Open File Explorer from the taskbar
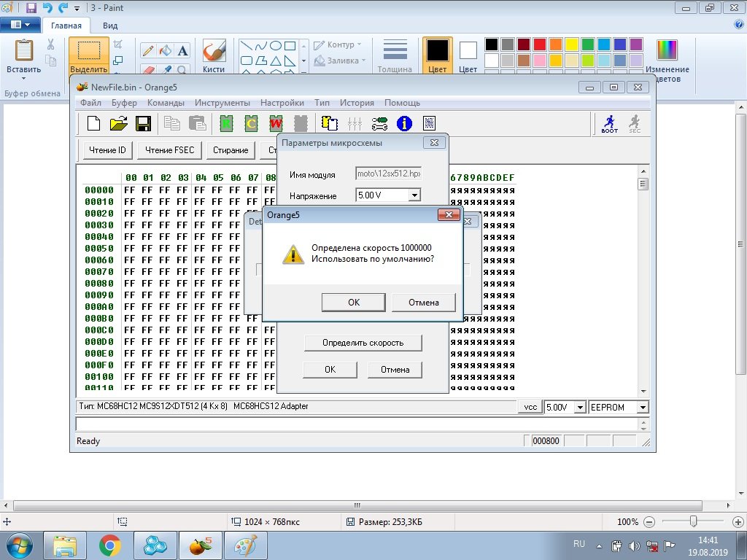The height and width of the screenshot is (560, 747). [x=65, y=545]
